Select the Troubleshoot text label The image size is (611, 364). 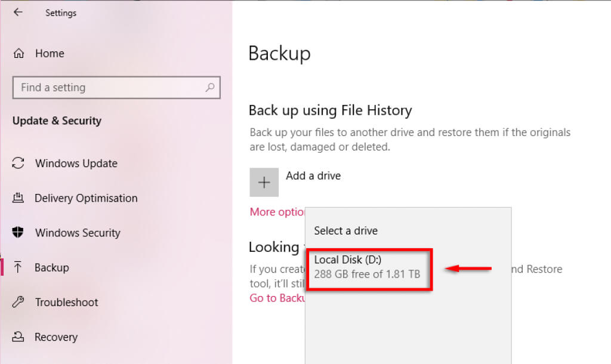[66, 302]
